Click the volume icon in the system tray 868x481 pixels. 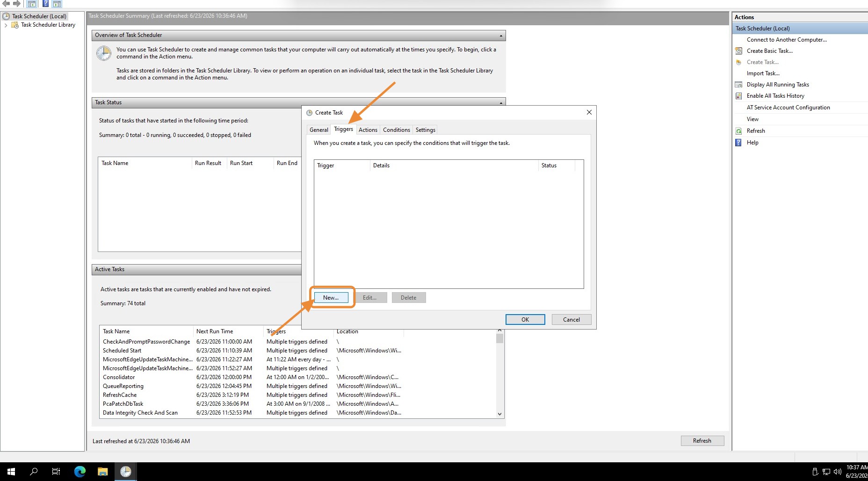[x=837, y=472]
